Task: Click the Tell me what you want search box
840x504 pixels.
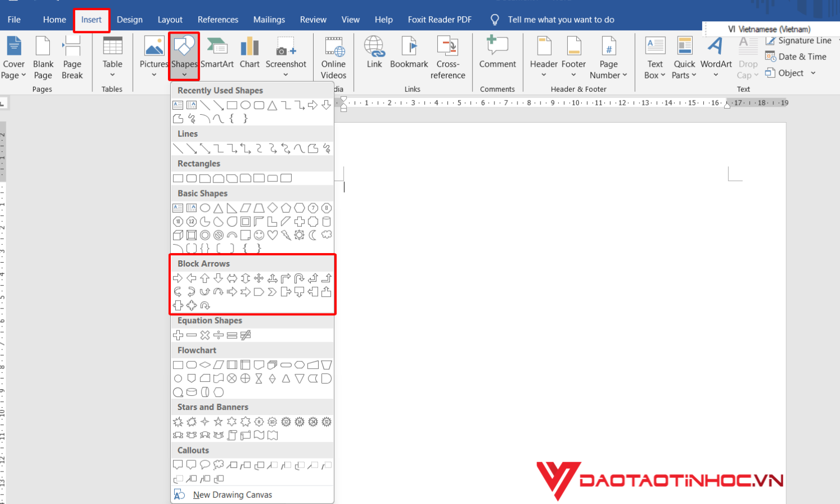Action: pos(561,20)
